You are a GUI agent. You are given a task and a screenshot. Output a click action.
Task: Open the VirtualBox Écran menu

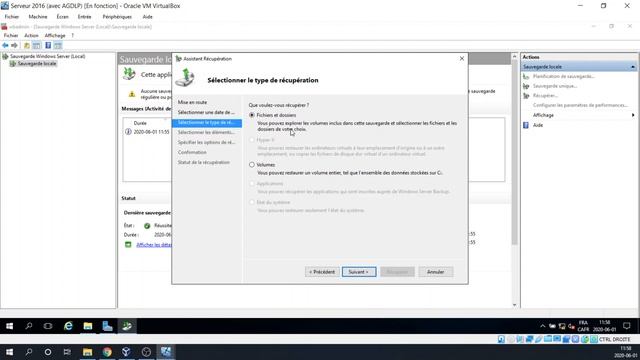point(62,17)
